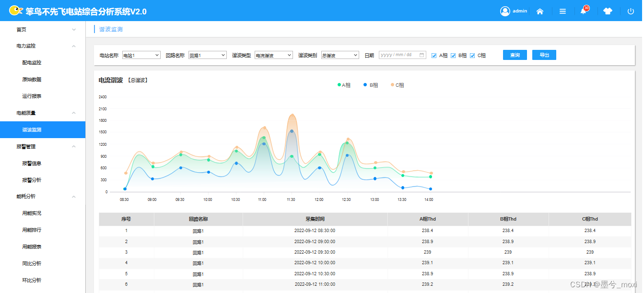
Task: Open 用能排行 in sidebar
Action: pyautogui.click(x=32, y=230)
